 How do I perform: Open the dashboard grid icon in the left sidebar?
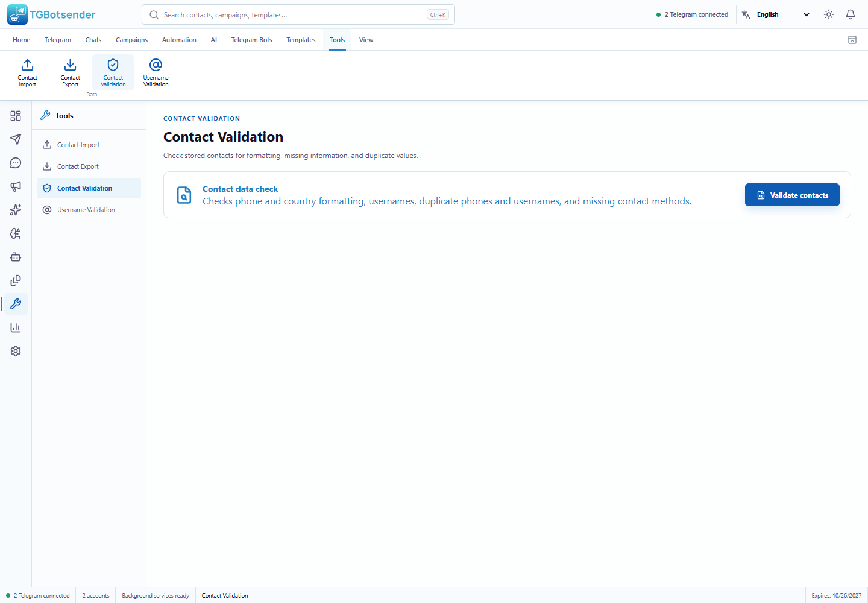point(16,116)
